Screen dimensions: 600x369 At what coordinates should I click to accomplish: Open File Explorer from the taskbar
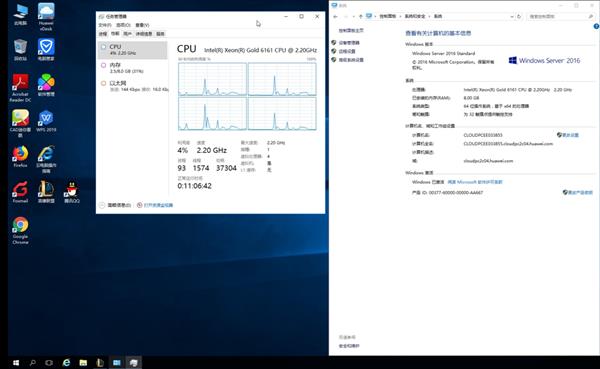[x=83, y=362]
